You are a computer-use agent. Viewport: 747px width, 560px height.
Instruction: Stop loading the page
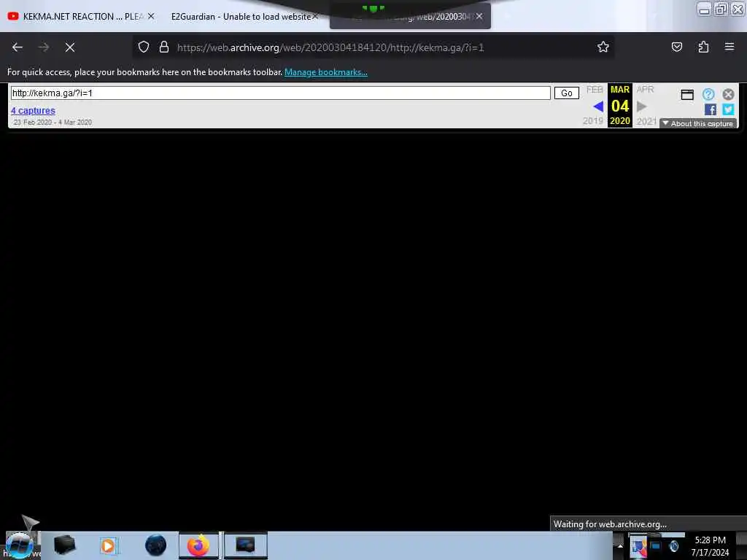click(70, 47)
